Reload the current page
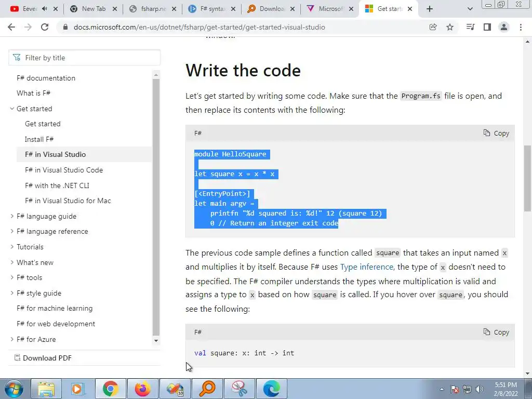The width and height of the screenshot is (532, 399). 45,27
